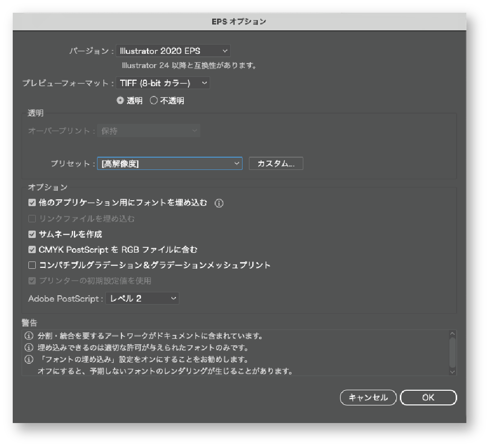
Task: Click the warning list scroll-down arrow
Action: tap(452, 372)
